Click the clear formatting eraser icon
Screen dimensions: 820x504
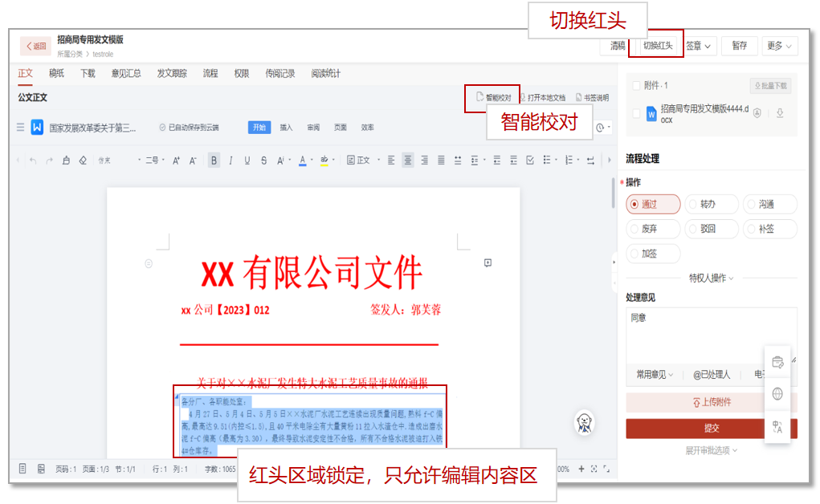(x=83, y=161)
